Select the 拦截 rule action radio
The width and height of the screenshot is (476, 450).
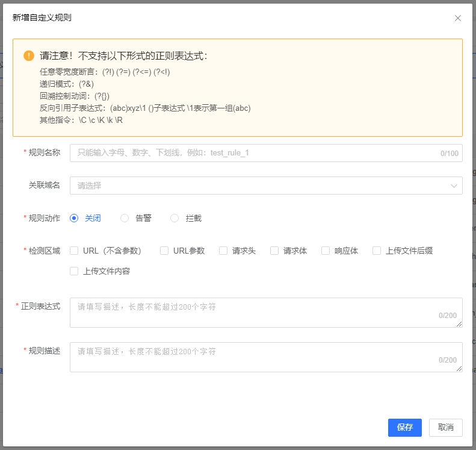tap(175, 218)
